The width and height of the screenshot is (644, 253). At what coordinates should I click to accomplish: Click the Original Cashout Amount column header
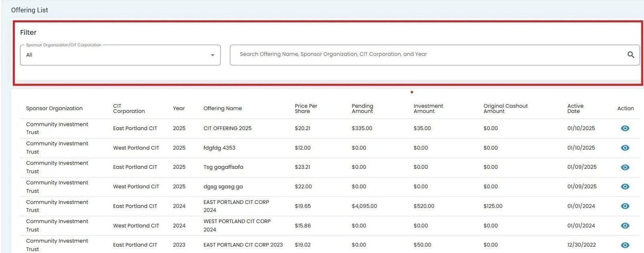tap(505, 108)
